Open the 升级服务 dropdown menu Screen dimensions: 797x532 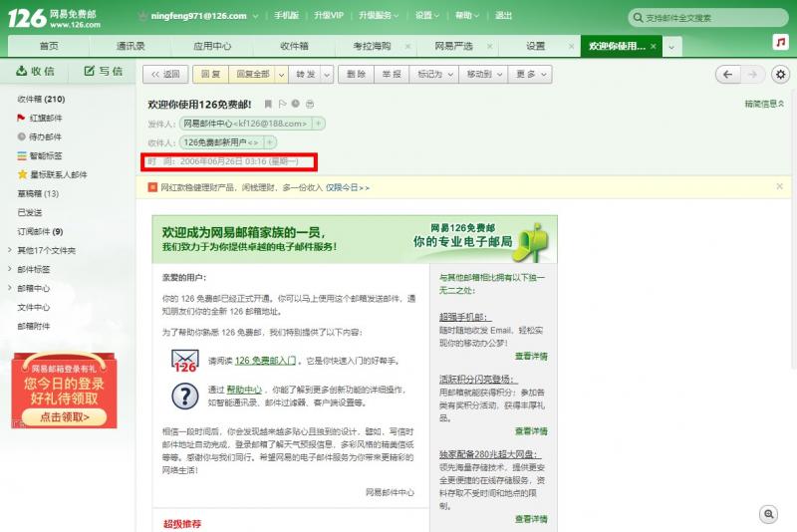tap(379, 16)
